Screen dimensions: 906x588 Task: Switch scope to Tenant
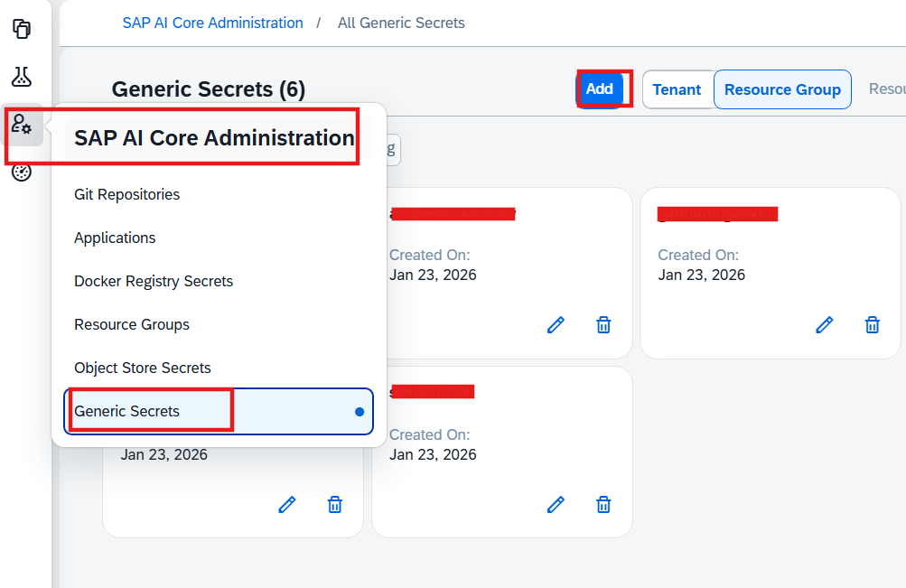(677, 89)
